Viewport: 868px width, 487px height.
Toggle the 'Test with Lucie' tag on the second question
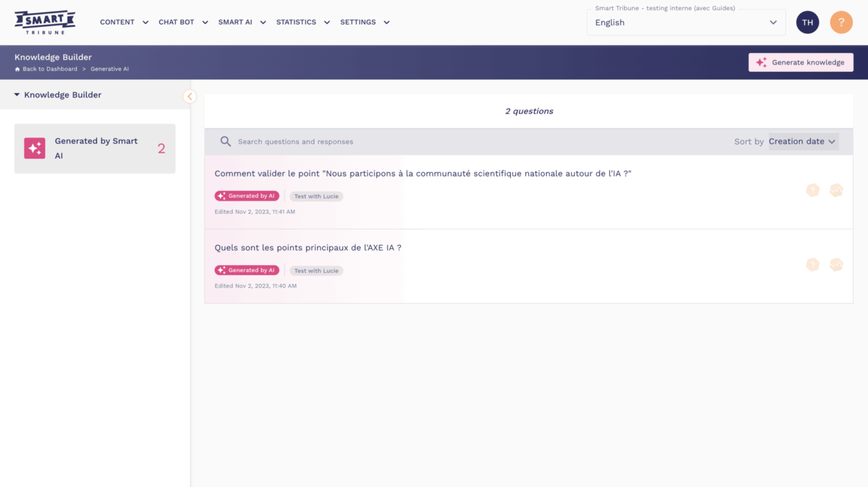316,270
